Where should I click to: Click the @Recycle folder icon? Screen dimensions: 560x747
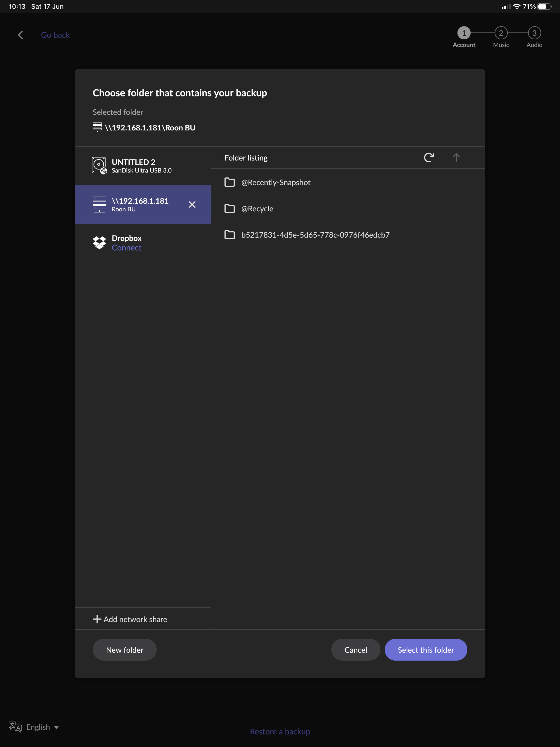point(230,208)
